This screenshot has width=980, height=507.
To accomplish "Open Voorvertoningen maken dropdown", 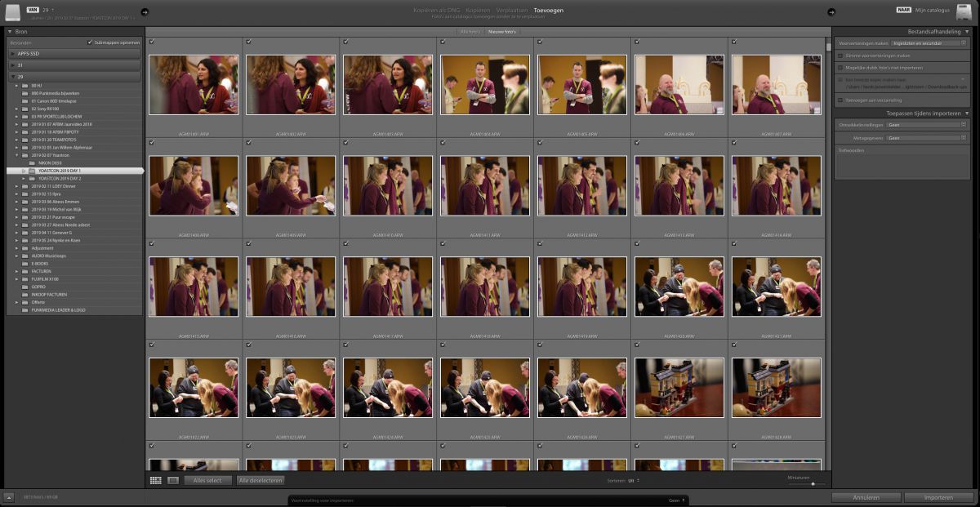I will coord(929,42).
